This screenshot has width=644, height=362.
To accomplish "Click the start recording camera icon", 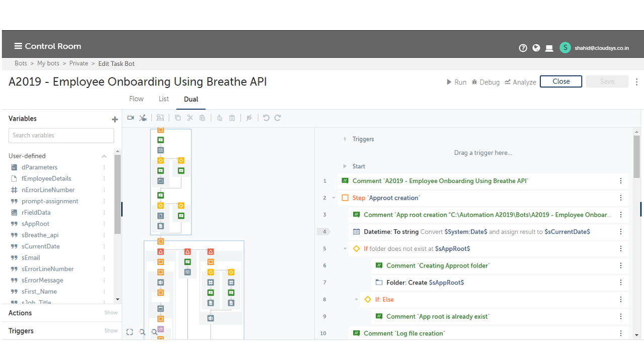I will tap(131, 118).
